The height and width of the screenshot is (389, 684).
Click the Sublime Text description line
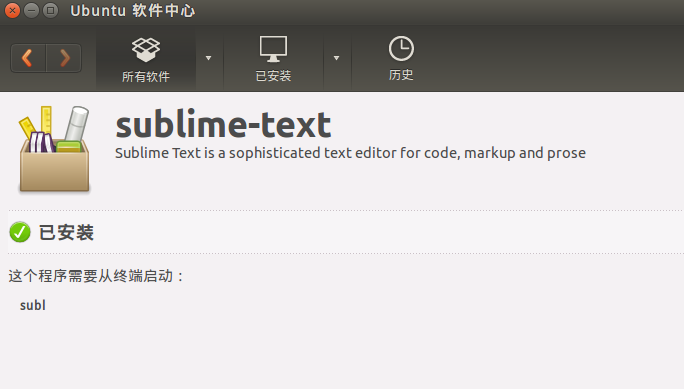point(350,153)
